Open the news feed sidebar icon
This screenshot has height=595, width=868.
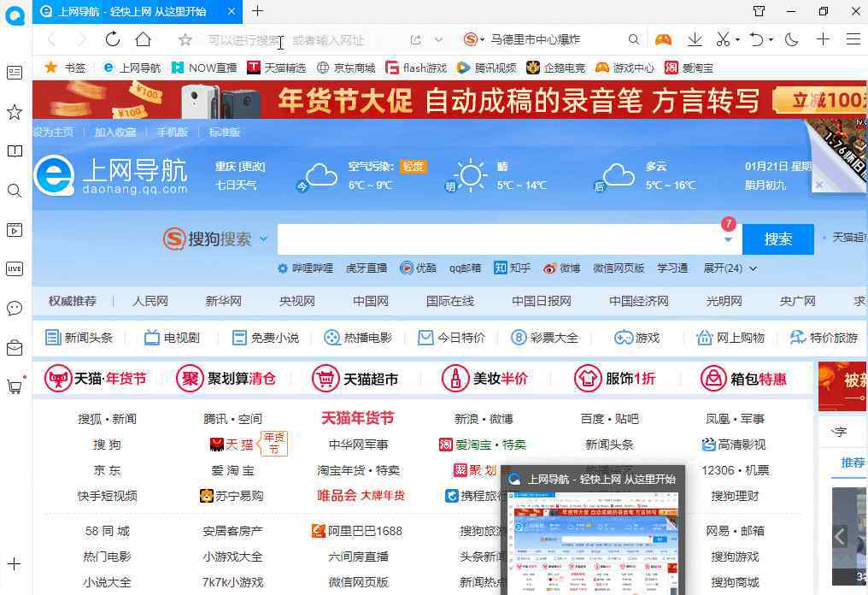(x=15, y=73)
